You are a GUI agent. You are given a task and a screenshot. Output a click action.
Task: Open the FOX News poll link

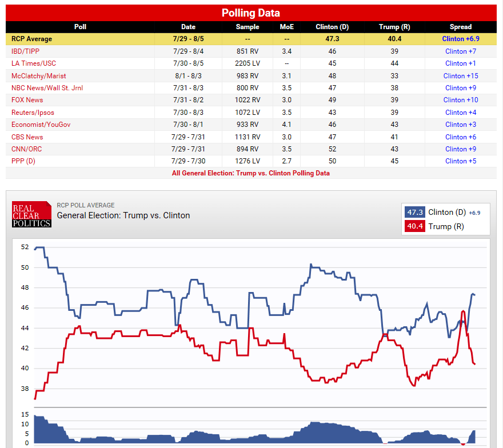pyautogui.click(x=27, y=100)
